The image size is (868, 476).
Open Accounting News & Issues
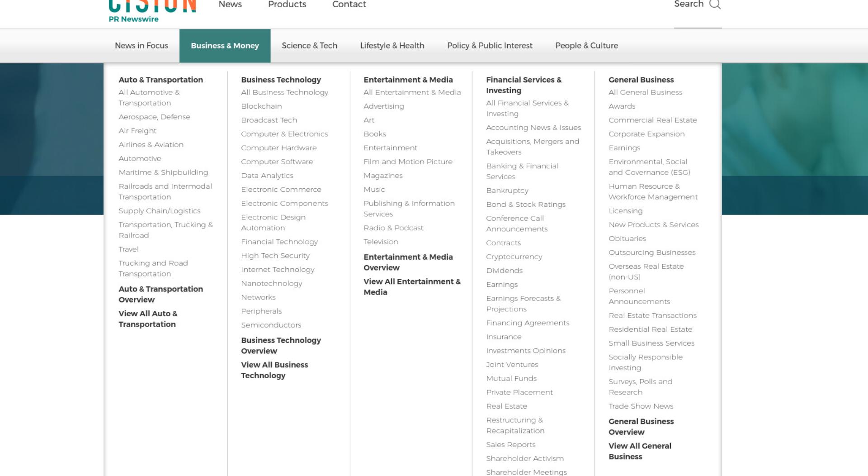click(533, 128)
